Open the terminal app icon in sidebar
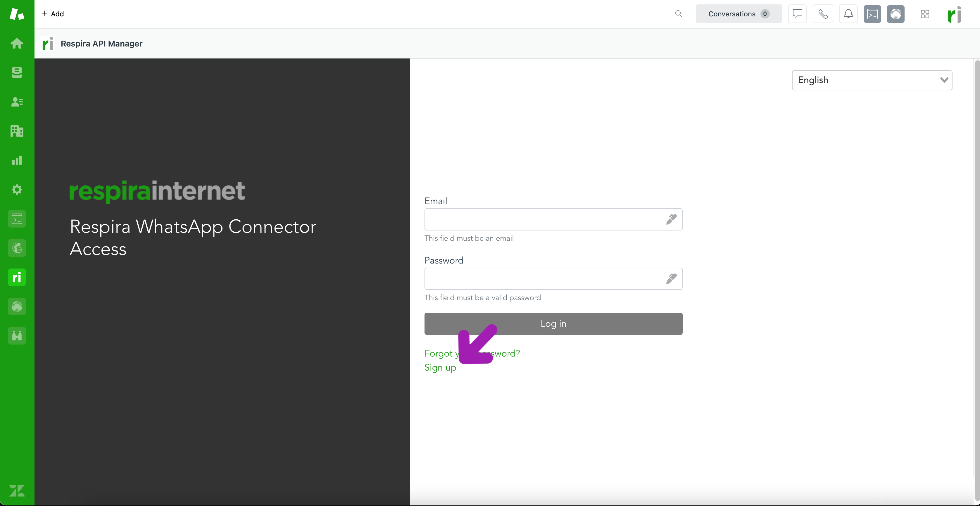Image resolution: width=980 pixels, height=506 pixels. 17,219
